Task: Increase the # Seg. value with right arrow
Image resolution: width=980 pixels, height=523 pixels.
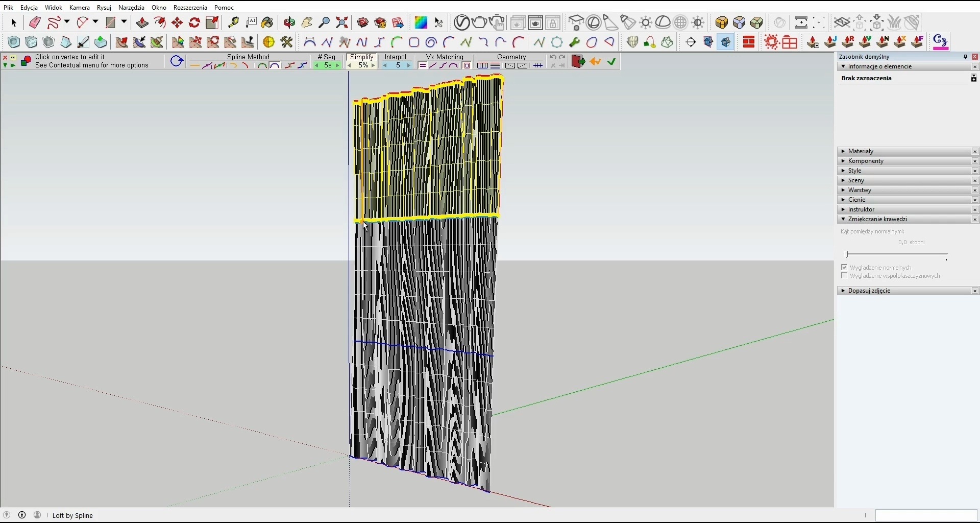Action: (337, 66)
